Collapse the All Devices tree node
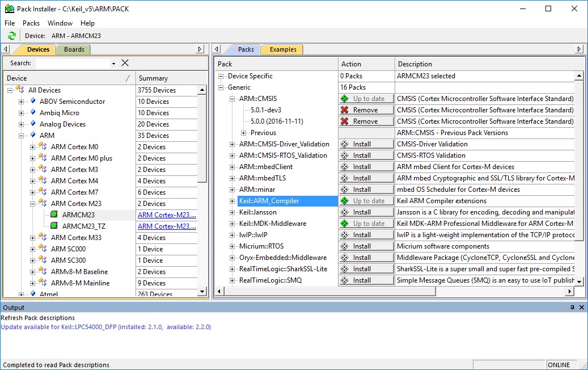The image size is (588, 370). (x=10, y=90)
